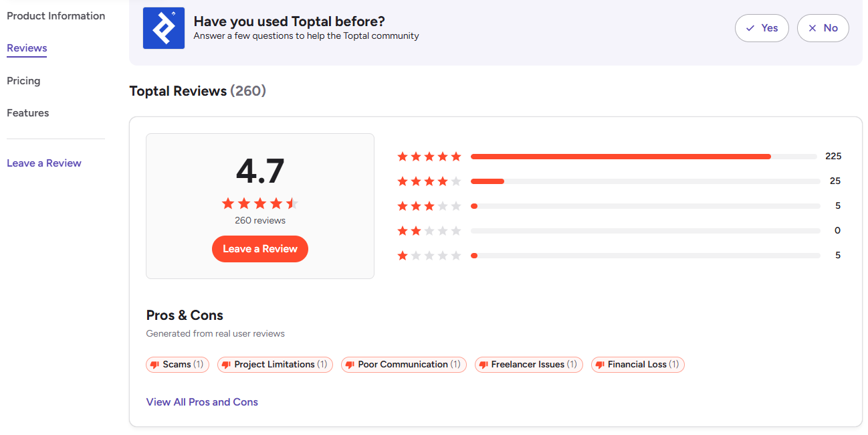Screen dimensions: 868x435
Task: Click the Yes button checkmark
Action: tap(750, 28)
